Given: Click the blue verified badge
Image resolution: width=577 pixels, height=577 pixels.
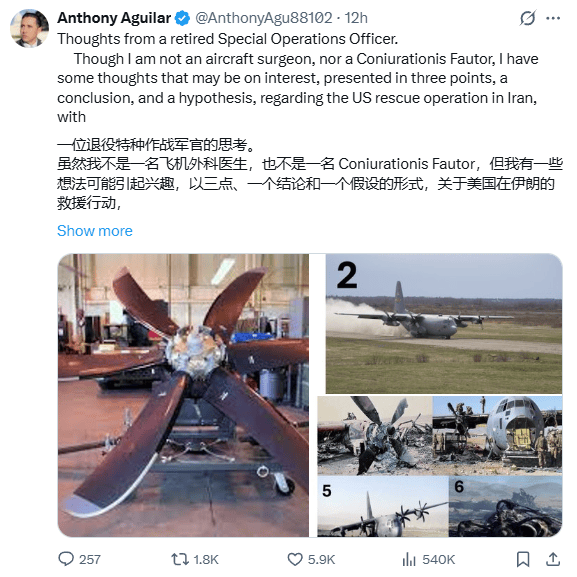Looking at the screenshot, I should pyautogui.click(x=182, y=18).
